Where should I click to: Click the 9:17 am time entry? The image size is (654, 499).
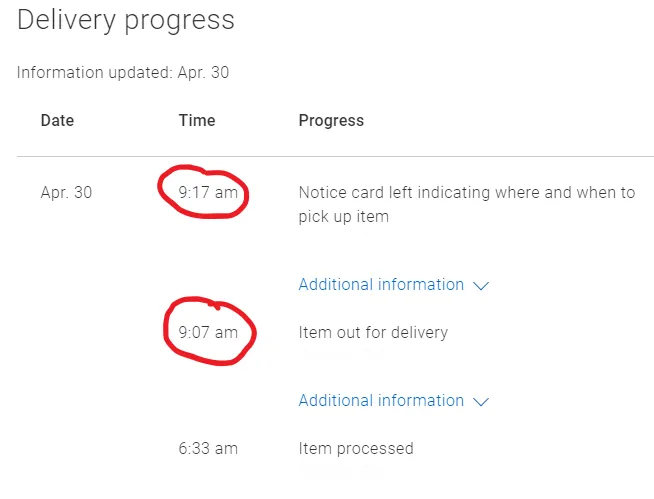(208, 193)
